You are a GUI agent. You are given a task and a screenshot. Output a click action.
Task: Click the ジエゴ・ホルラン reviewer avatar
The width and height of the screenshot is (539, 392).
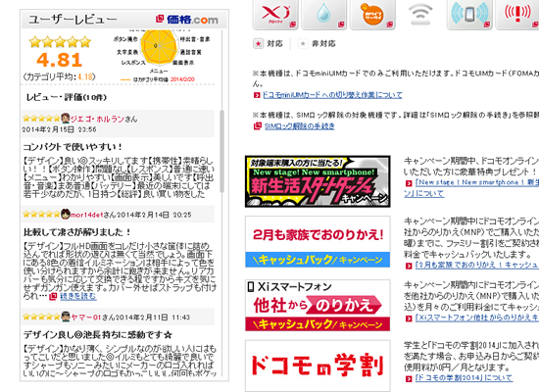66,119
